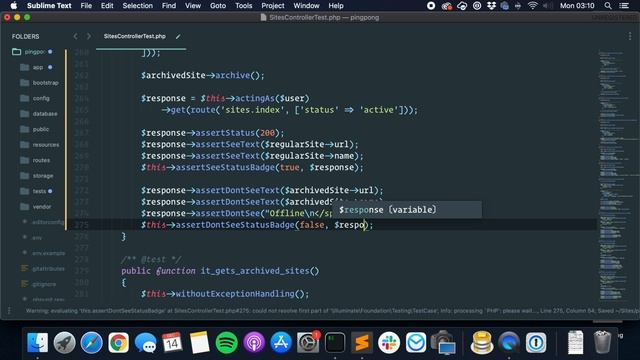Click 'assertStatus' in the code
The width and height of the screenshot is (640, 360).
coord(225,133)
